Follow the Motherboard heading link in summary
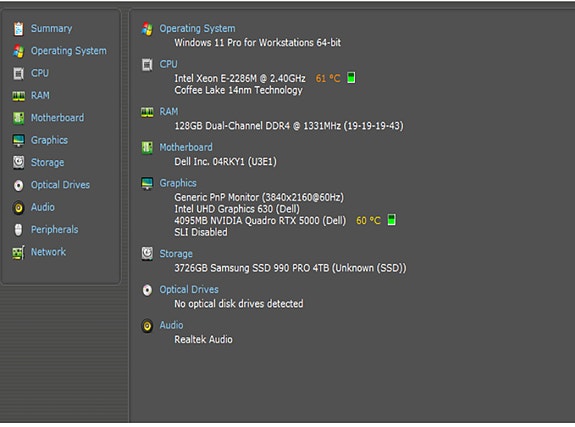 186,147
